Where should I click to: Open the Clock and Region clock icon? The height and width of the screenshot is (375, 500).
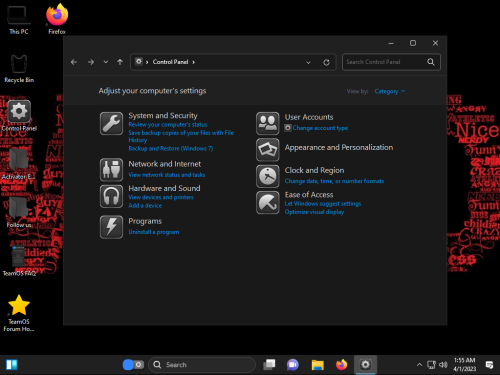[x=267, y=176]
